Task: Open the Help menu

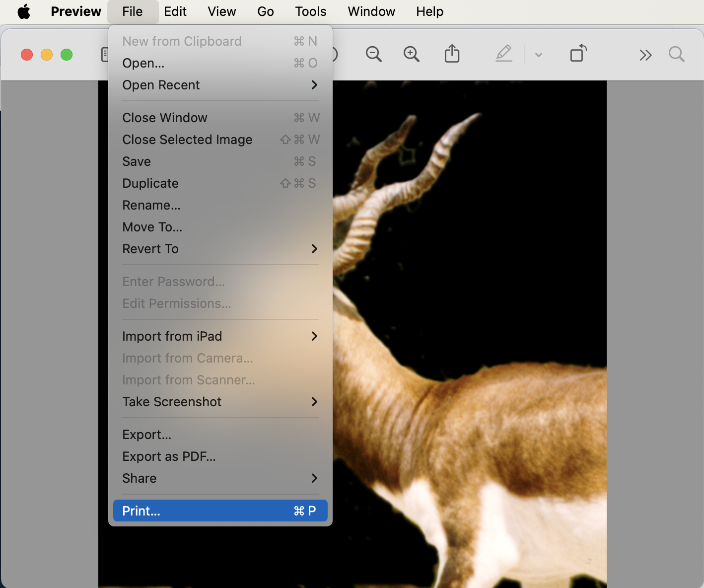Action: [x=429, y=11]
